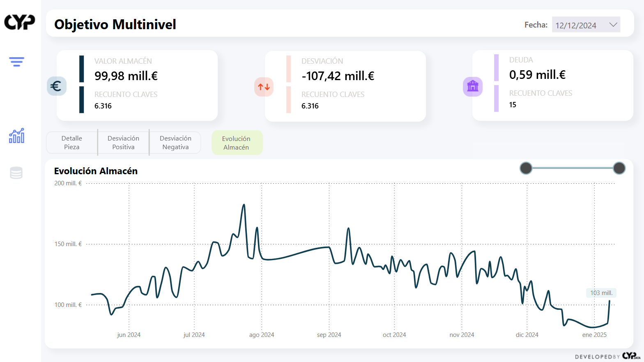Select the Evolución Almacén tab
This screenshot has height=362, width=644.
click(x=236, y=143)
